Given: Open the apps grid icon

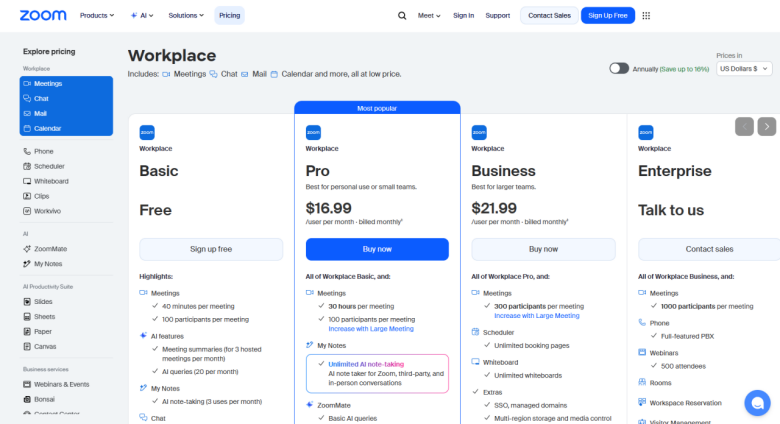Looking at the screenshot, I should point(646,15).
